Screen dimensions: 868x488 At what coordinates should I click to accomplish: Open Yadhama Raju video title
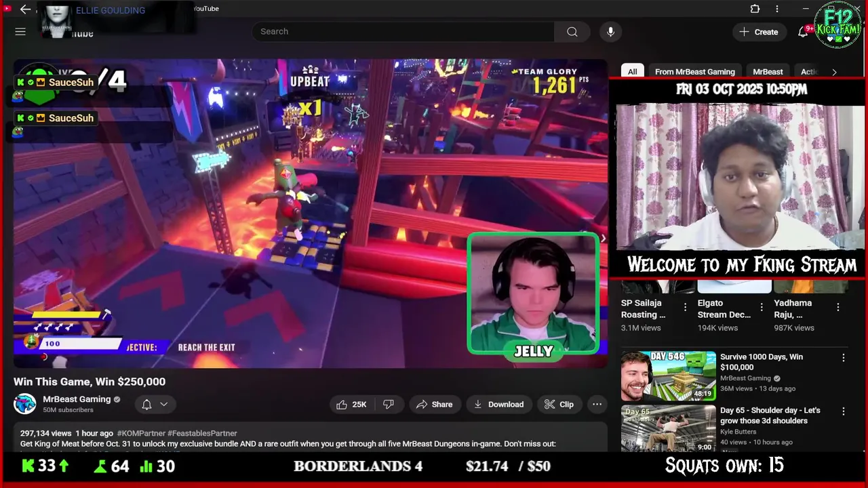coord(793,308)
